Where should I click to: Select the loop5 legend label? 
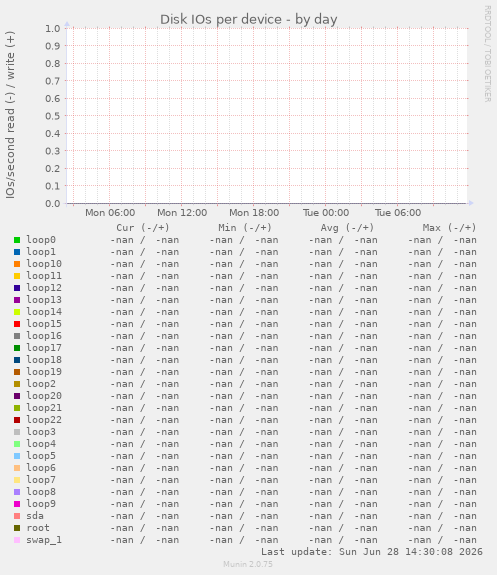41,456
